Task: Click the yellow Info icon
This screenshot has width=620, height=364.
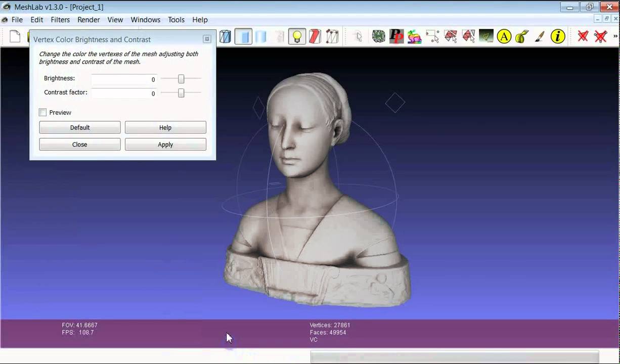Action: pyautogui.click(x=558, y=36)
